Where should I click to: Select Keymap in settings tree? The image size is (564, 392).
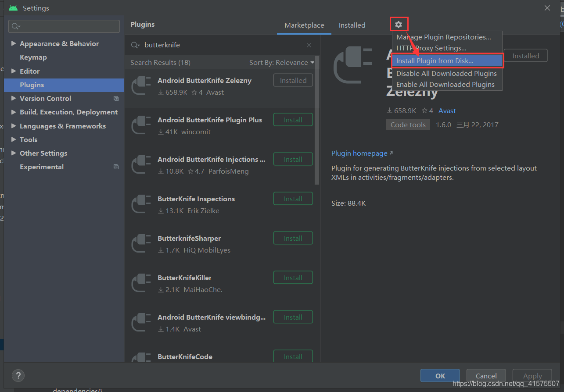[33, 57]
